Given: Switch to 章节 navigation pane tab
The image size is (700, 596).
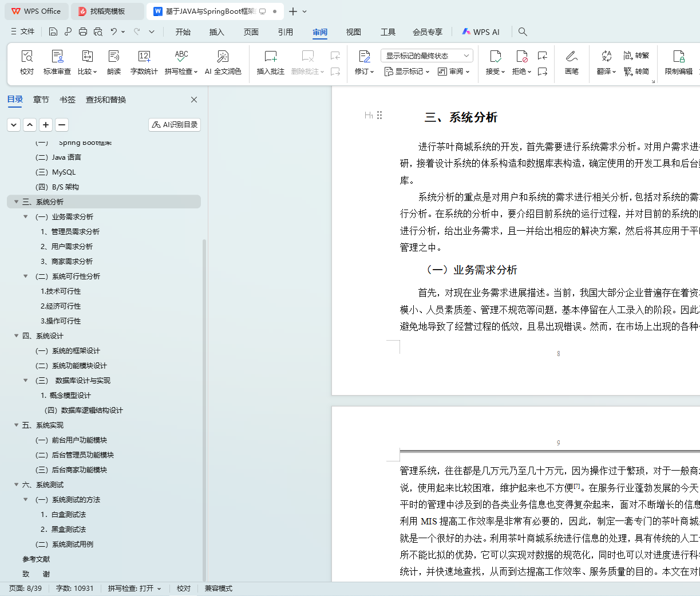Looking at the screenshot, I should (41, 100).
